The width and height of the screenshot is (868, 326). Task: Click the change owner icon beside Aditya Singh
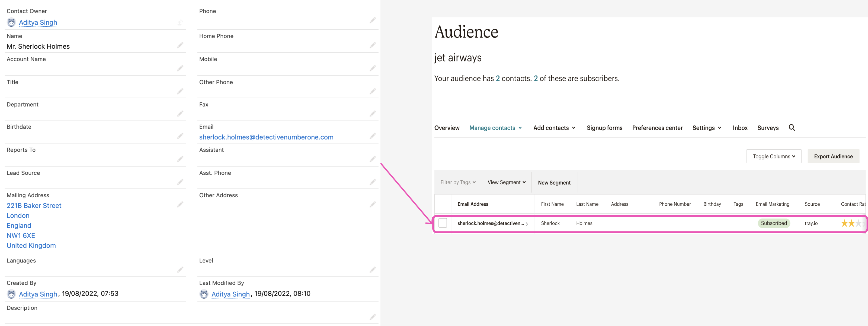click(180, 23)
